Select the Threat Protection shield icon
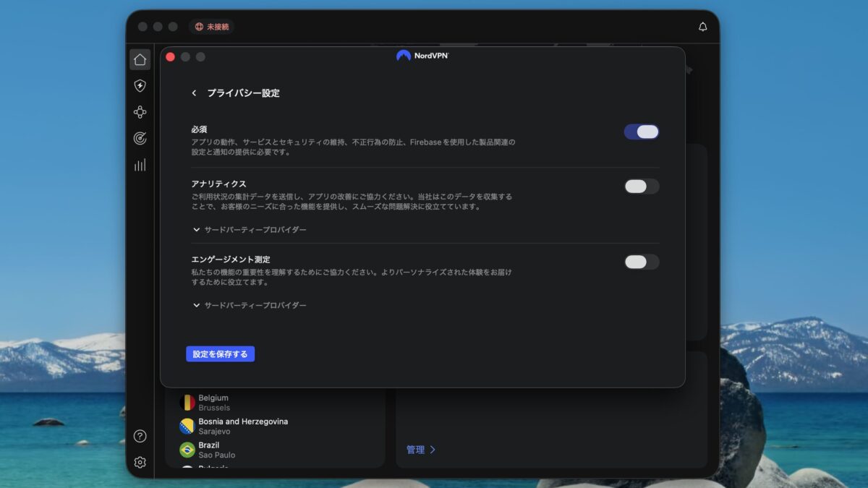Image resolution: width=868 pixels, height=488 pixels. [x=140, y=85]
